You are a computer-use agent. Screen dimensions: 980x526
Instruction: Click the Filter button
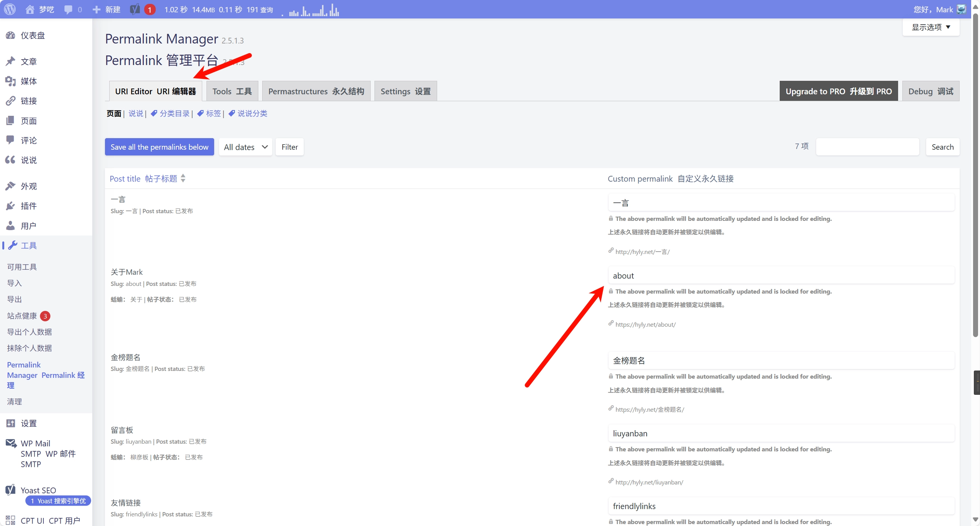(290, 147)
